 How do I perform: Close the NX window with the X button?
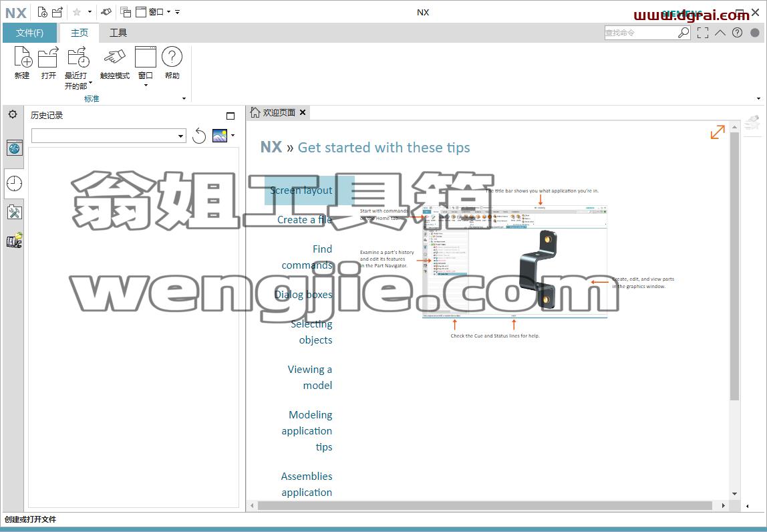(x=755, y=12)
